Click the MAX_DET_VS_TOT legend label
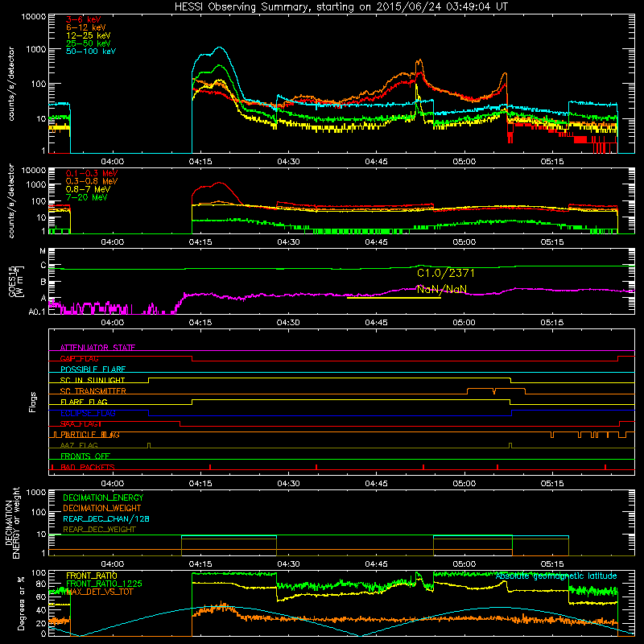 100,592
